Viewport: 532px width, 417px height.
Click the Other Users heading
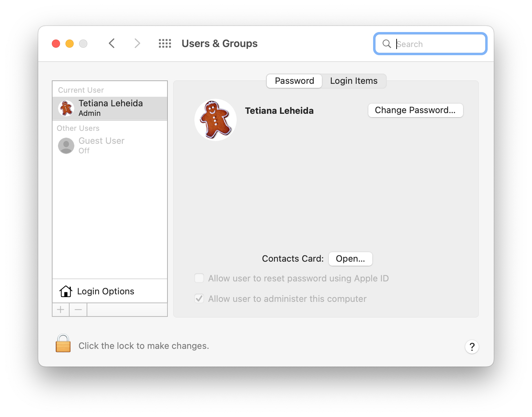[x=78, y=128]
